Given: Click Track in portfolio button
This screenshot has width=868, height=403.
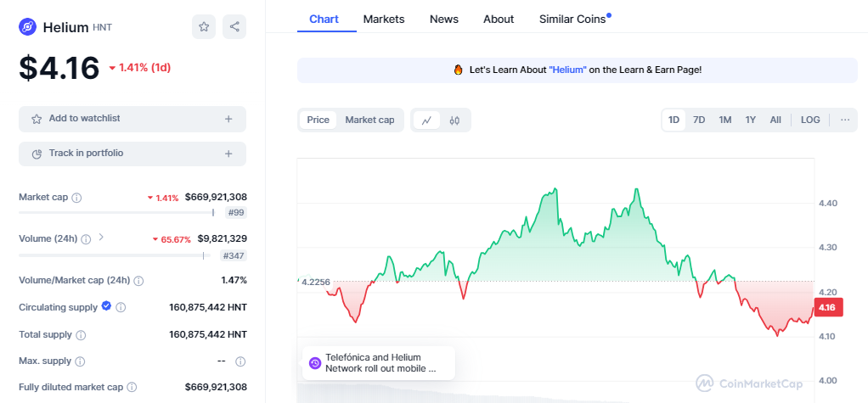Looking at the screenshot, I should [x=132, y=154].
